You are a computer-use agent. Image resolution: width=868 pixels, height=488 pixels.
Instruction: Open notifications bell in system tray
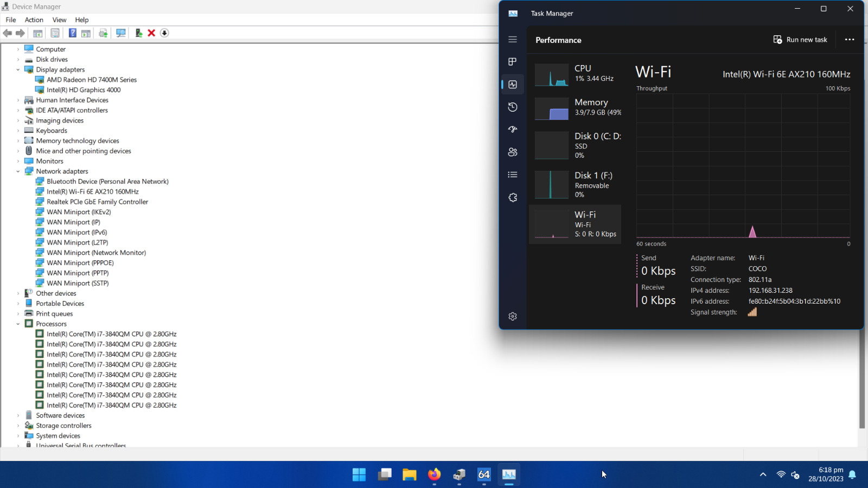(x=852, y=474)
